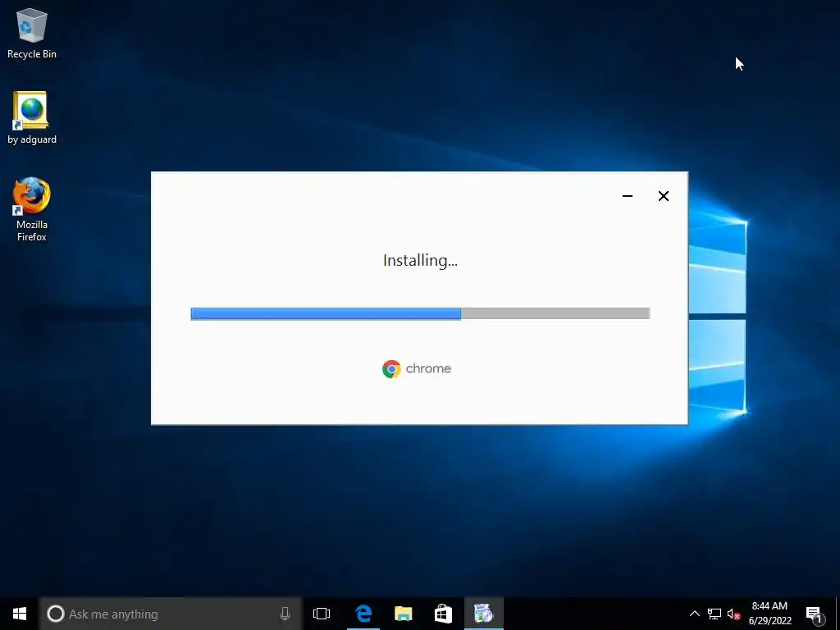840x630 pixels.
Task: Click the muted volume tray icon
Action: pyautogui.click(x=733, y=614)
